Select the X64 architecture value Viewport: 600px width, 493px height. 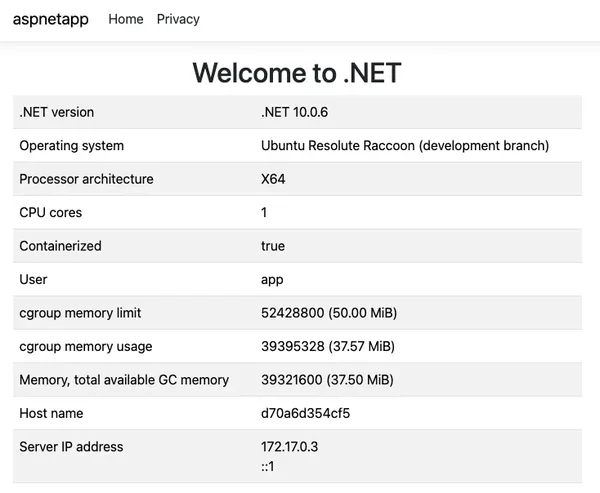coord(274,179)
